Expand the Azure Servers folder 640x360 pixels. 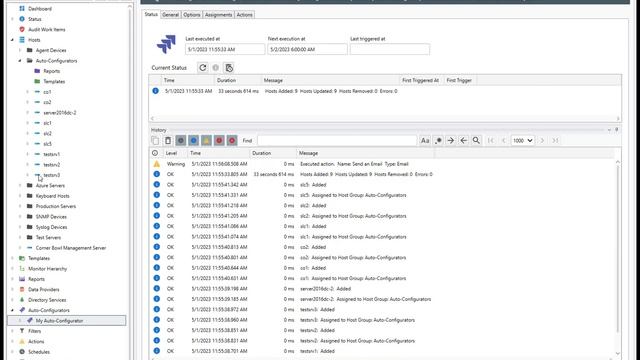[20, 185]
